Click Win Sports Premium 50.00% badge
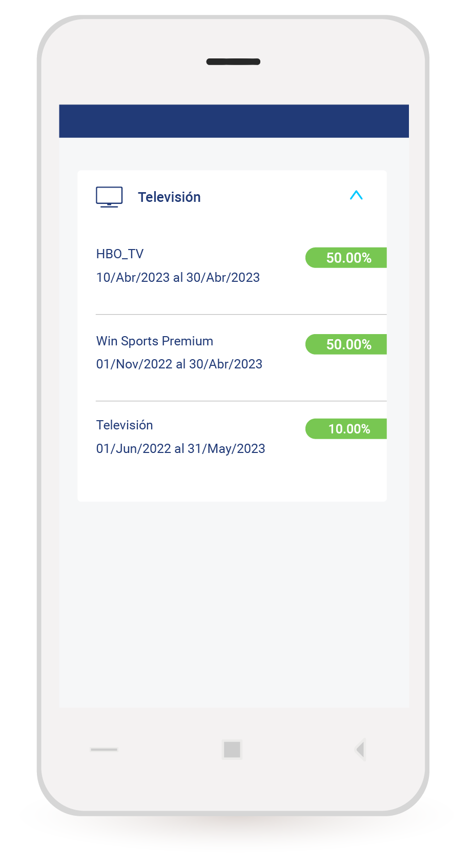Screen dimensions: 473x868 pyautogui.click(x=346, y=344)
